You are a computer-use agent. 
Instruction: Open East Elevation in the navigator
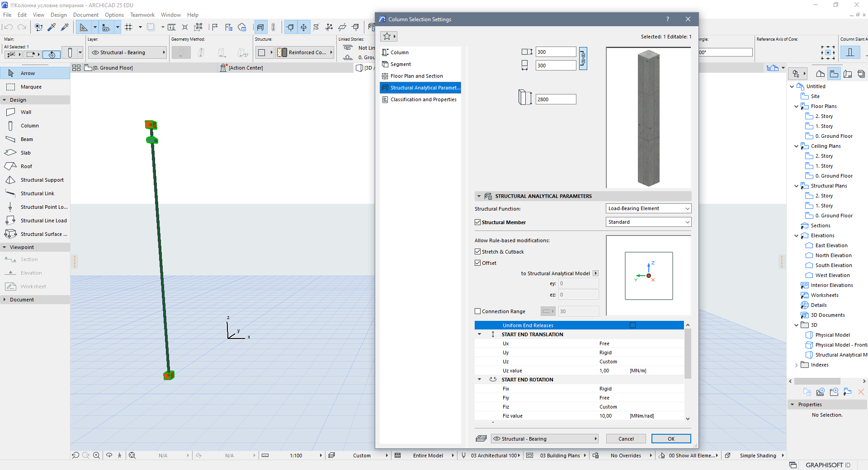coord(831,245)
